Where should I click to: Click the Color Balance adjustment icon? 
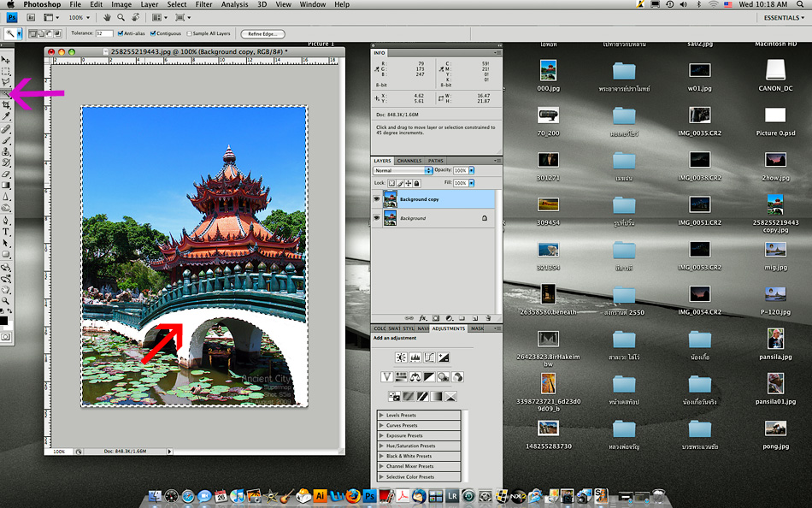(x=415, y=376)
